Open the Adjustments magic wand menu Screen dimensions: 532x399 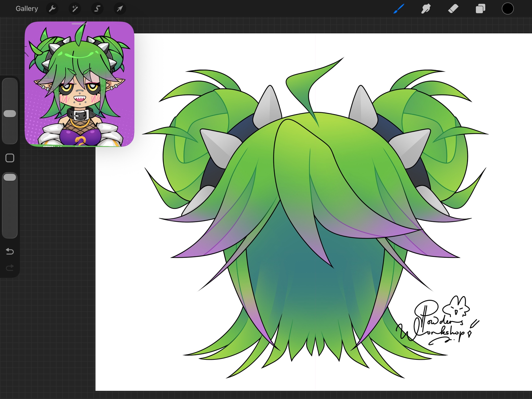point(75,9)
